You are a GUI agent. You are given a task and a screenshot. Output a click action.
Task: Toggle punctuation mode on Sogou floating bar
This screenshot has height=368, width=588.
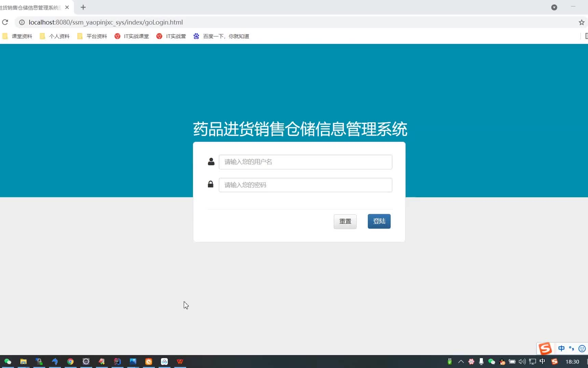(572, 348)
